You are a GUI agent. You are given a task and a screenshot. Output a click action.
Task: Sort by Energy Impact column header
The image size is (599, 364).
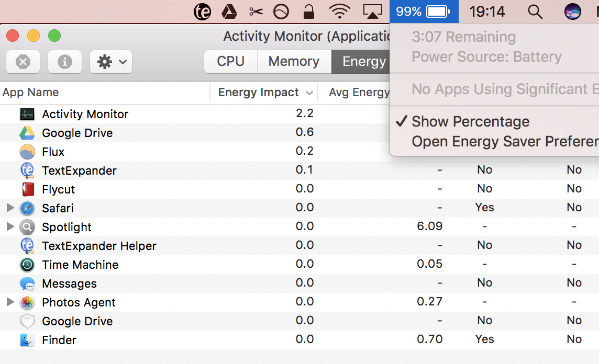pos(259,93)
